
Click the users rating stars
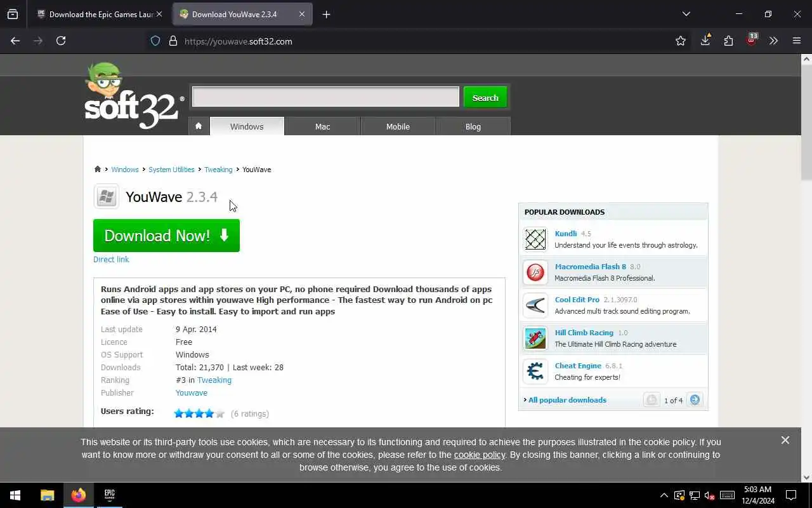click(199, 413)
